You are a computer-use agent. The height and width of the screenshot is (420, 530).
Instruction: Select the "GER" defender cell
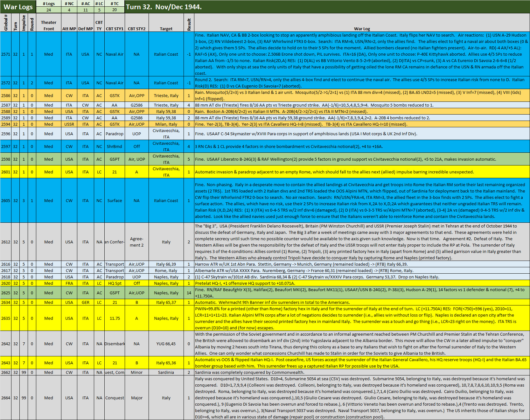tap(86, 302)
